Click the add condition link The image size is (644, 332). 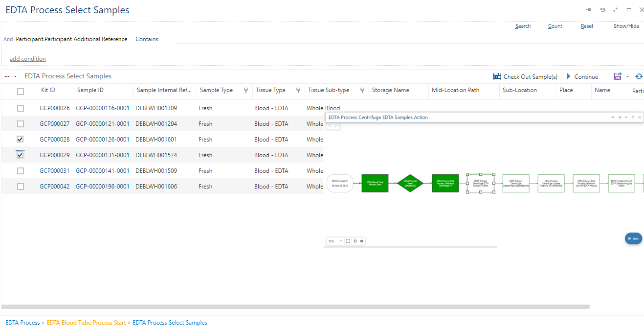pyautogui.click(x=28, y=59)
